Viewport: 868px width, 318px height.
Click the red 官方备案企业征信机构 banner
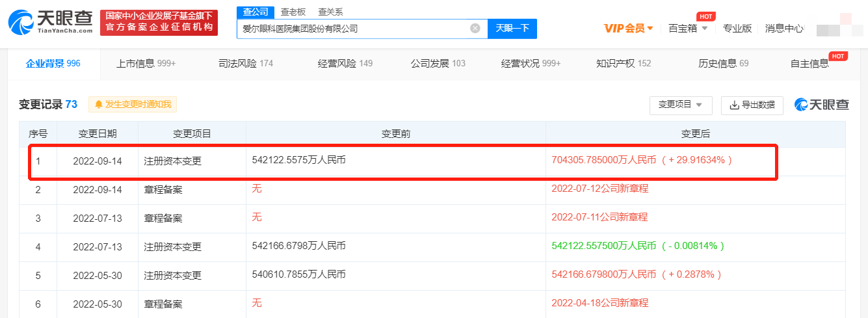point(159,23)
